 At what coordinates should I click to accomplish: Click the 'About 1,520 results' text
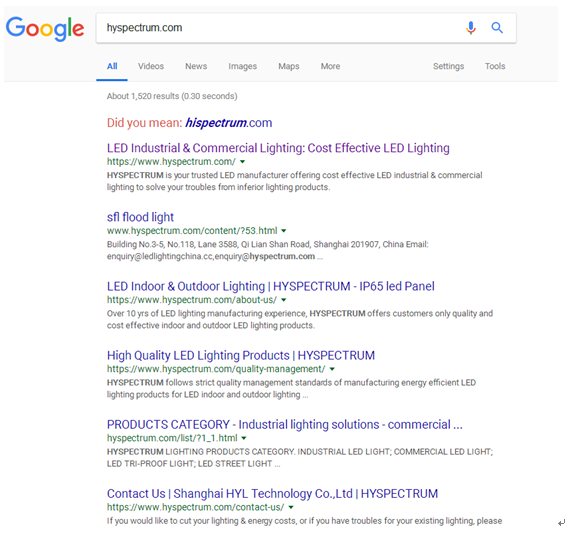tap(172, 96)
